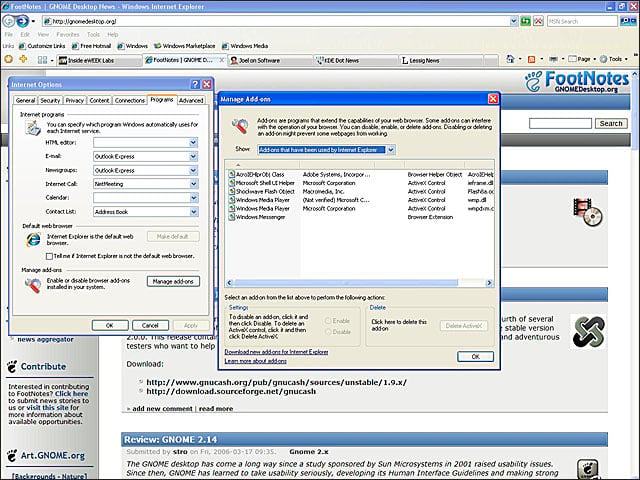
Task: Select Windows Messenger add-on row
Action: click(359, 217)
